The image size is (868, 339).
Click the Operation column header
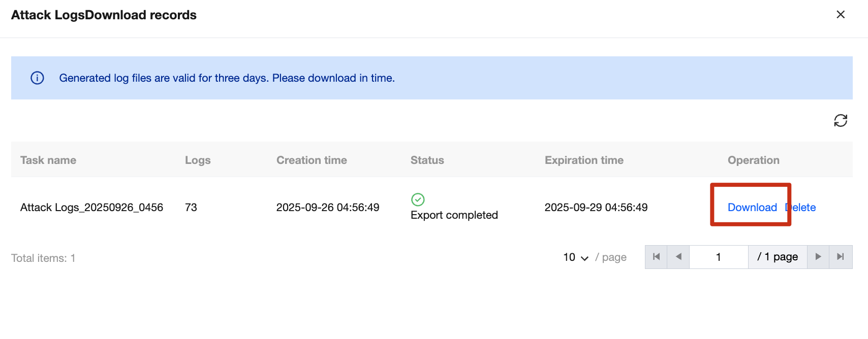754,160
